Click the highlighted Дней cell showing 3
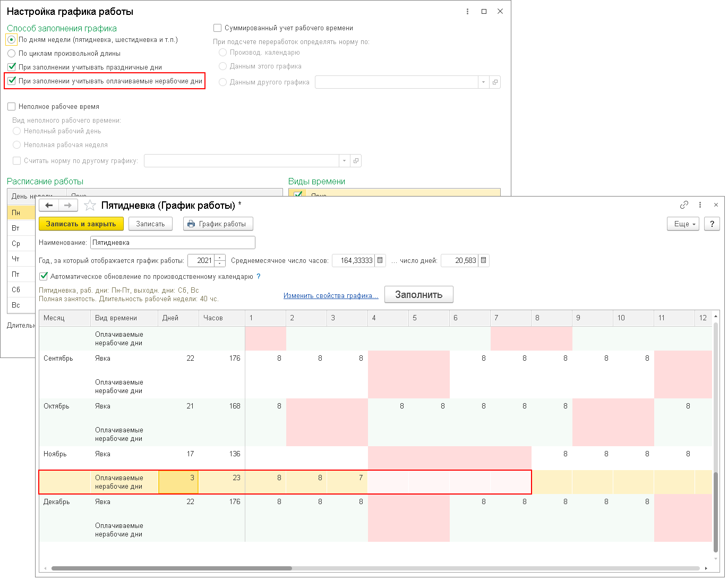This screenshot has width=728, height=579. tap(178, 482)
